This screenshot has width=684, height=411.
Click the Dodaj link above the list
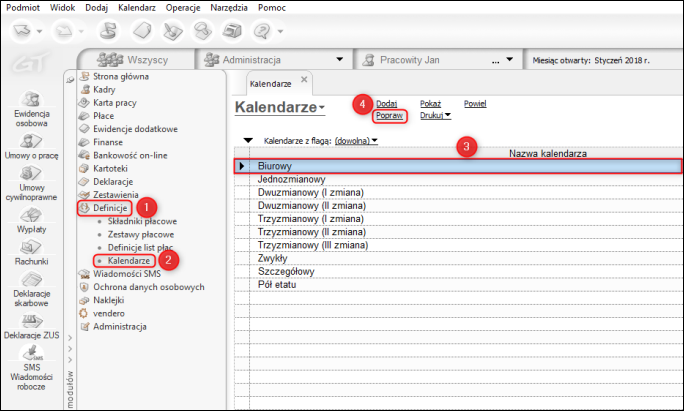(x=386, y=103)
